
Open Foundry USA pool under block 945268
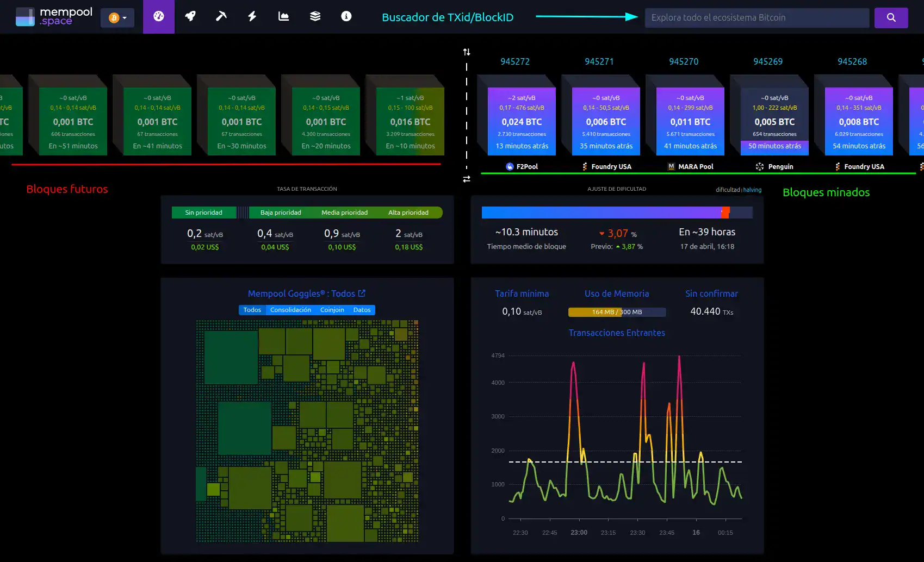[859, 166]
